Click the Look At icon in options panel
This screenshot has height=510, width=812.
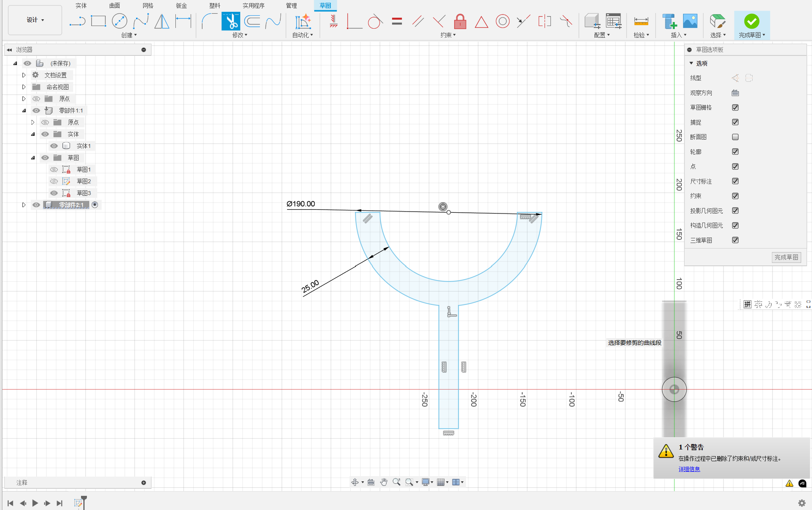point(735,93)
